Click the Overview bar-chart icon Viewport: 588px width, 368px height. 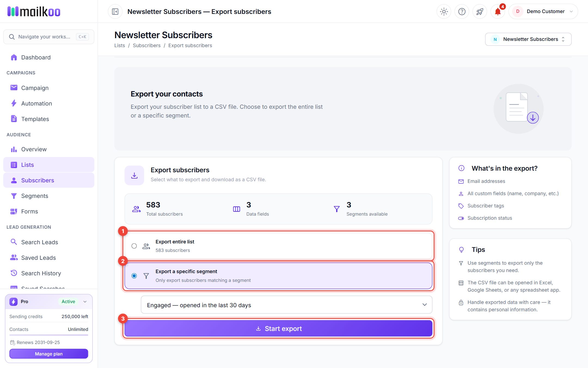14,149
